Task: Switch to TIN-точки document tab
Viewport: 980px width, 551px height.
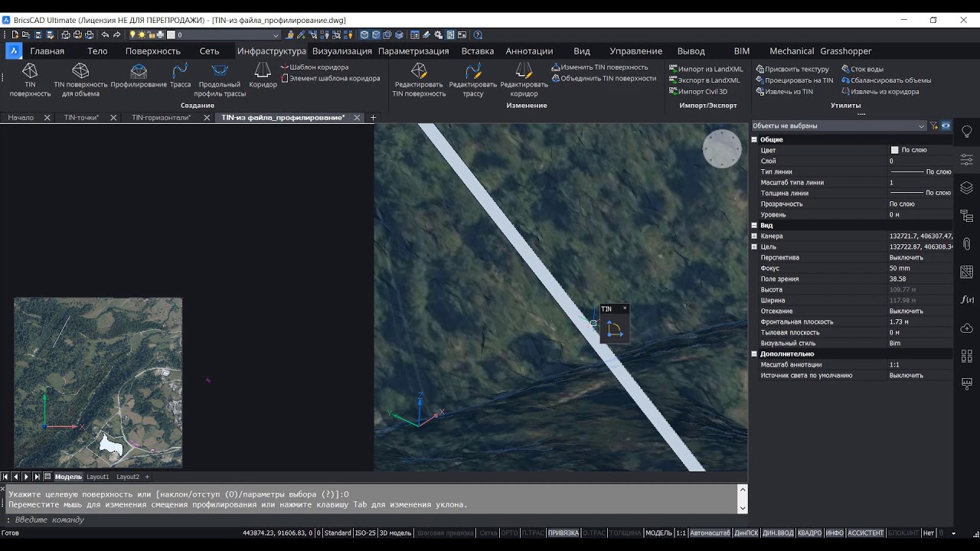Action: (x=81, y=118)
